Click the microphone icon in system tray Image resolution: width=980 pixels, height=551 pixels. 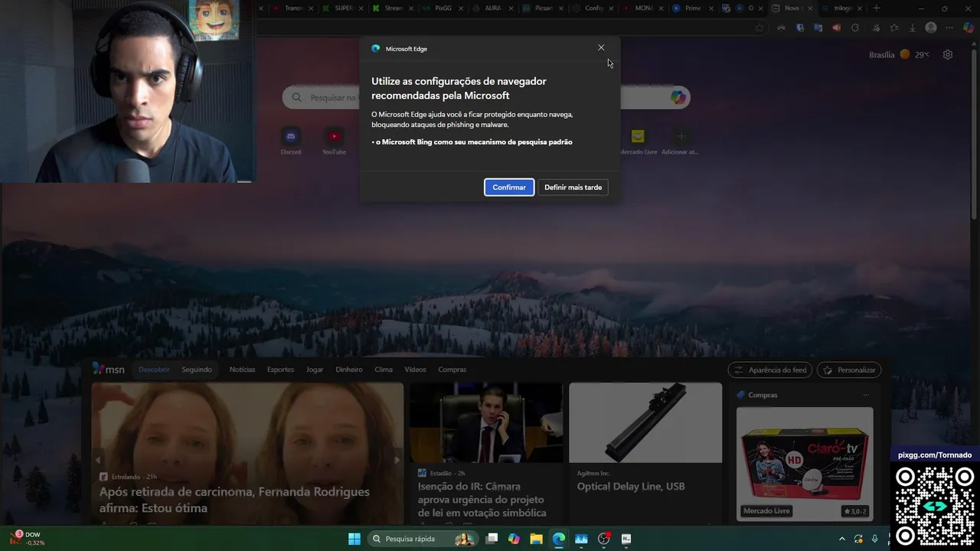click(x=874, y=539)
